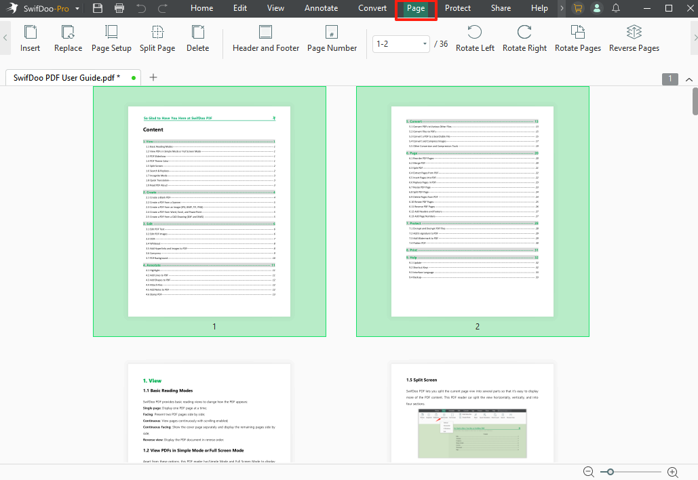The image size is (698, 480).
Task: Switch to the Share tab
Action: coord(501,8)
